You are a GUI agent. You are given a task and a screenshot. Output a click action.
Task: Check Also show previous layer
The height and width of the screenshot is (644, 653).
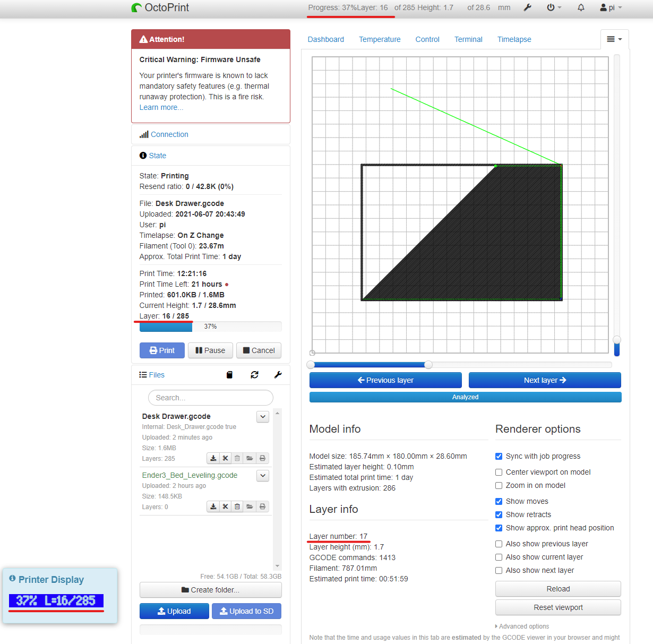499,544
